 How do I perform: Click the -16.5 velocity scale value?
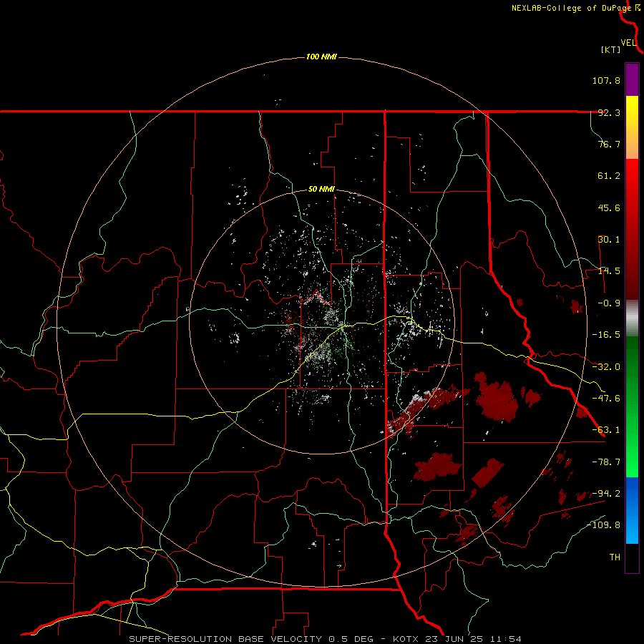606,335
